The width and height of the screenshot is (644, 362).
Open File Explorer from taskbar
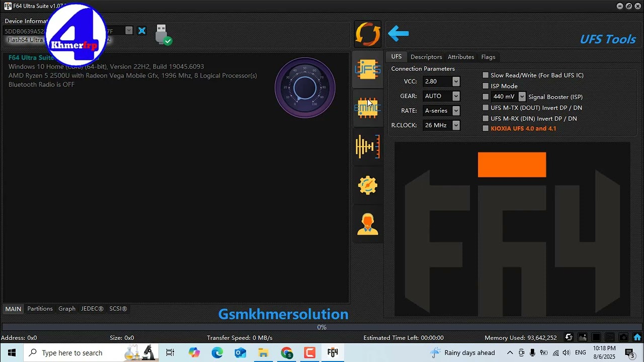pos(263,353)
